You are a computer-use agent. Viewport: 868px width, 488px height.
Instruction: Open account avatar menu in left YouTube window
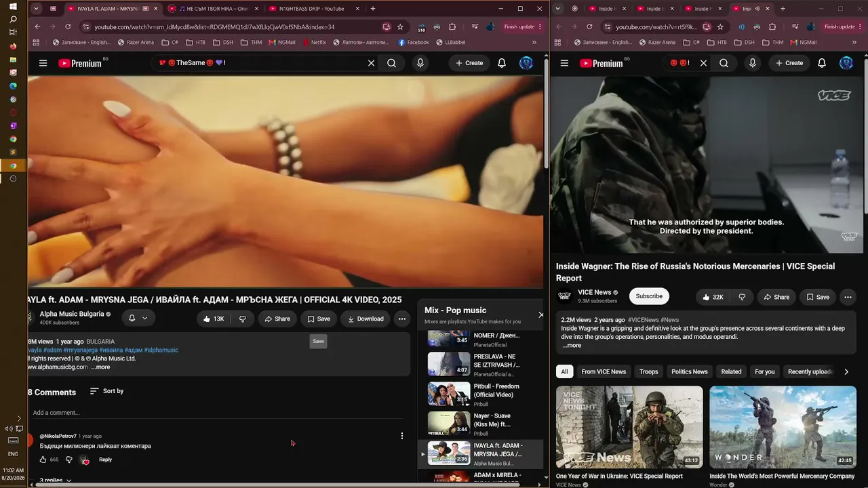coord(526,63)
